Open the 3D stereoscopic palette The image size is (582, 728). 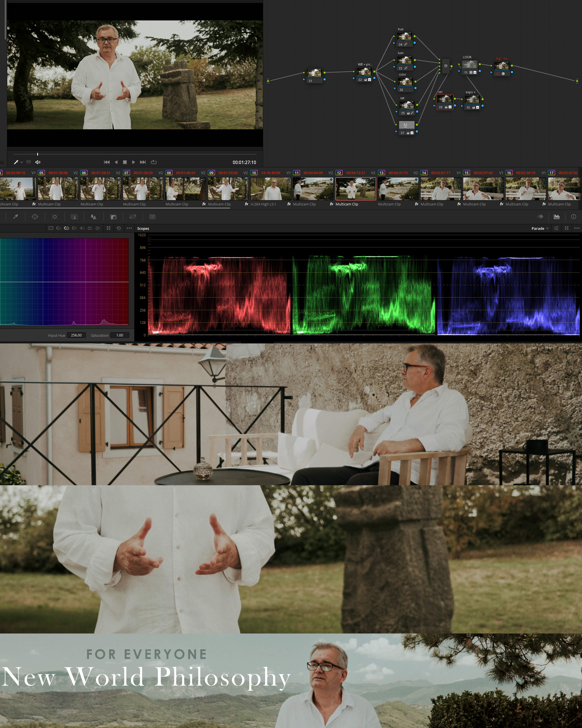pyautogui.click(x=152, y=217)
